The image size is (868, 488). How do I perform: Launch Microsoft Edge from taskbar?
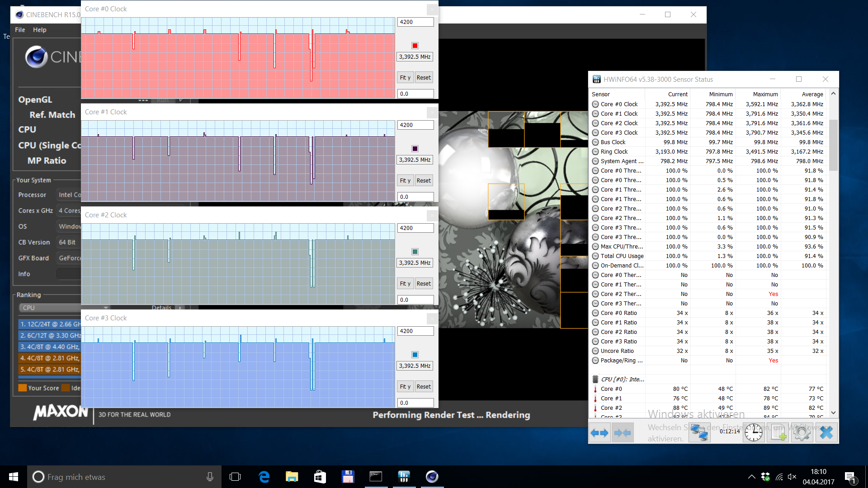pos(264,477)
